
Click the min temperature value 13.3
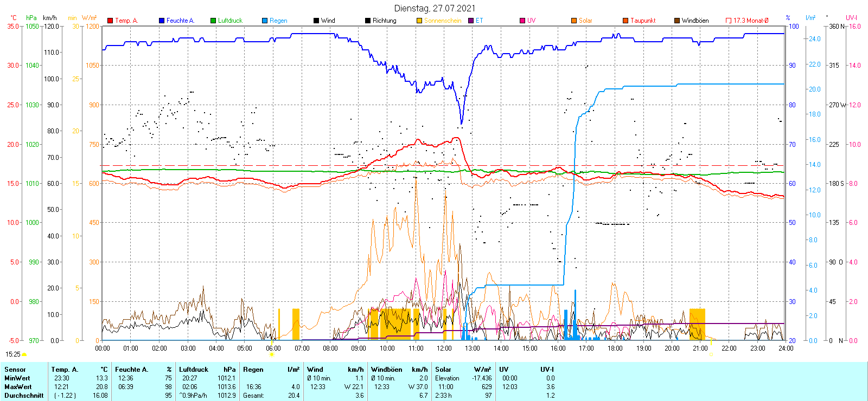point(102,378)
